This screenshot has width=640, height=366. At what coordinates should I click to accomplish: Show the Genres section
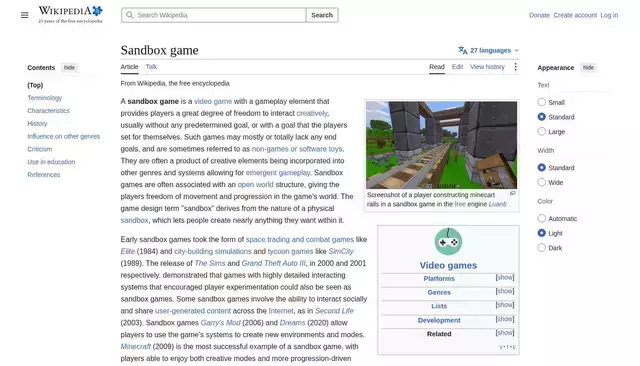(x=505, y=291)
